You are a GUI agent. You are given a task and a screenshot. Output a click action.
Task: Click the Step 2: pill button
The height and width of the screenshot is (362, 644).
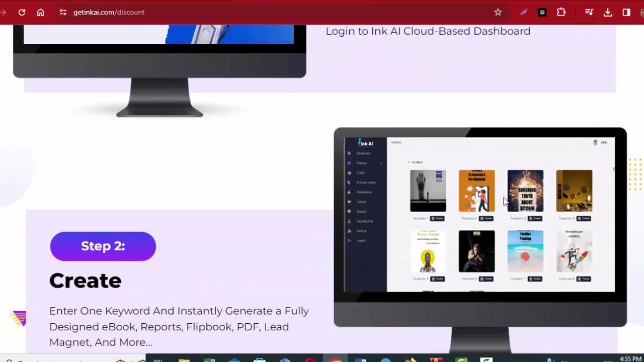pos(103,246)
